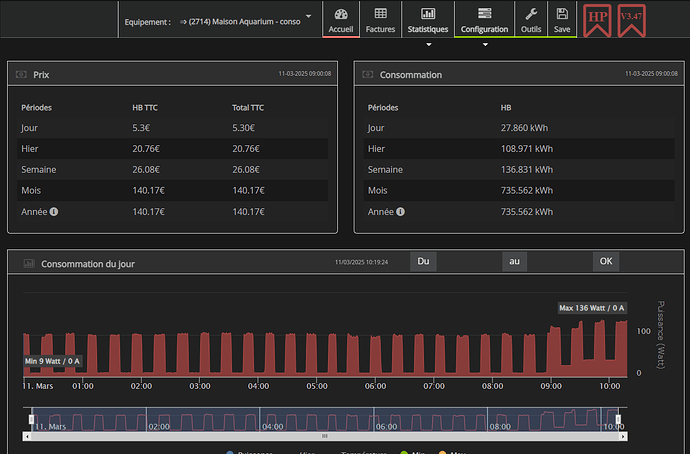
Task: Click the Année 735.562 kWh value
Action: pyautogui.click(x=527, y=212)
